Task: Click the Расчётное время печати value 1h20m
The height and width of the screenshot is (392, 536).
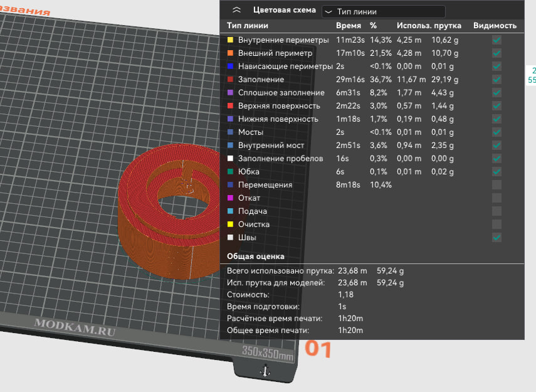Action: [x=350, y=319]
